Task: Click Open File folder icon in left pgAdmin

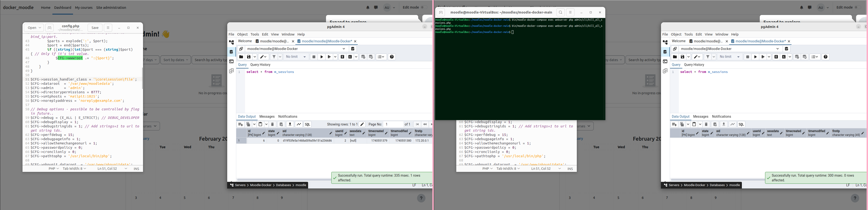Action: pyautogui.click(x=241, y=57)
